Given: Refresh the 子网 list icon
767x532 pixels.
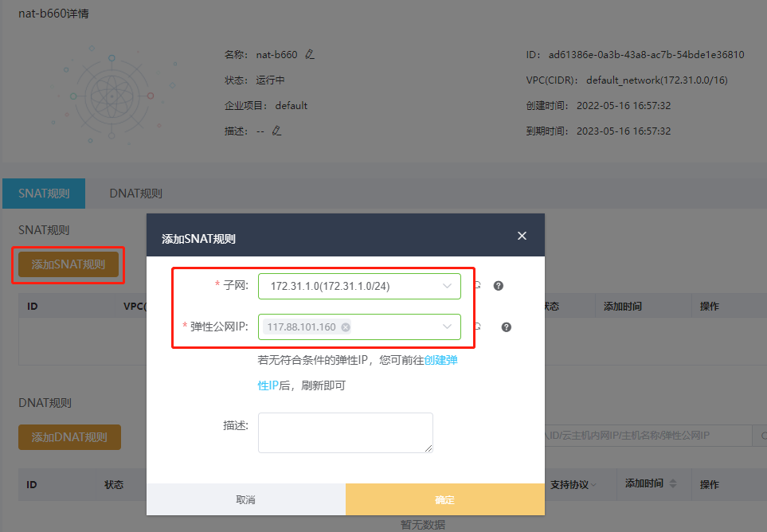Looking at the screenshot, I should (477, 286).
